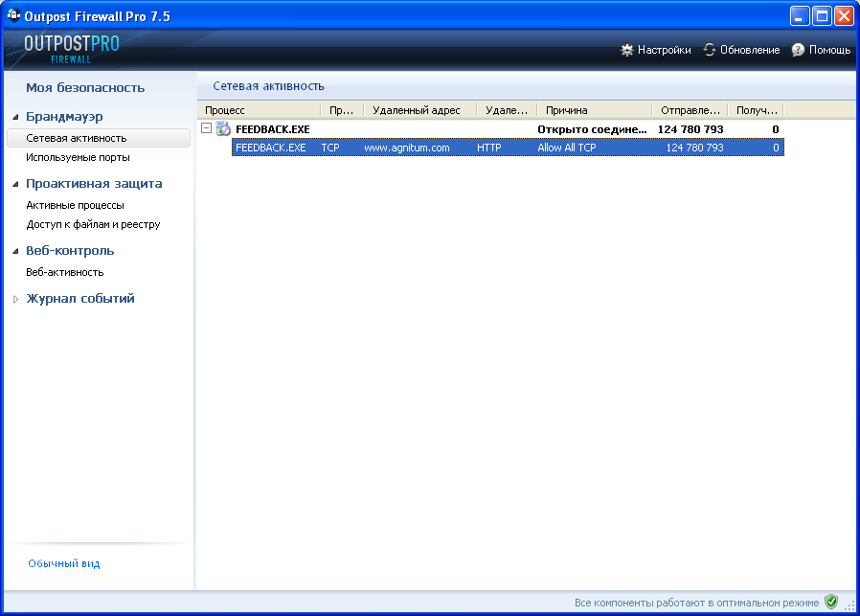Click the Веб-контроль heading
Image resolution: width=860 pixels, height=616 pixels.
click(70, 251)
